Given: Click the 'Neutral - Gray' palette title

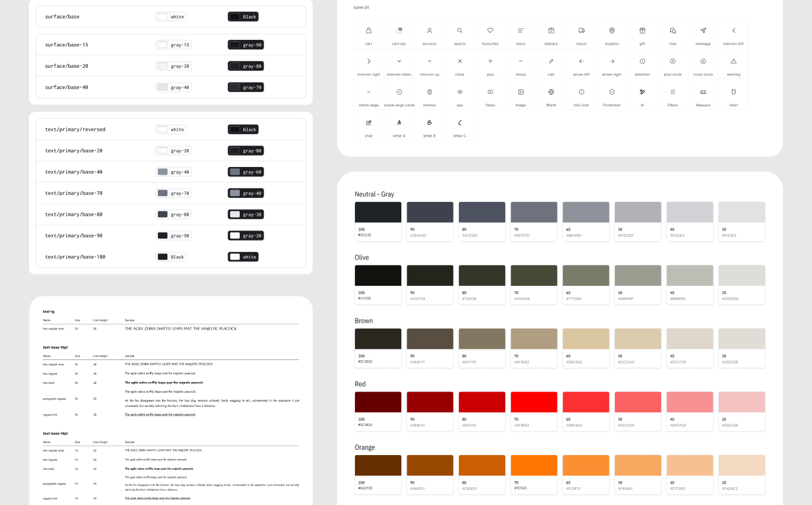Looking at the screenshot, I should point(375,194).
